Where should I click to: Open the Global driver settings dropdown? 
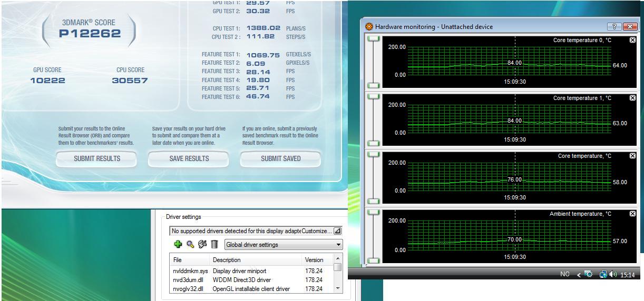[x=284, y=245]
